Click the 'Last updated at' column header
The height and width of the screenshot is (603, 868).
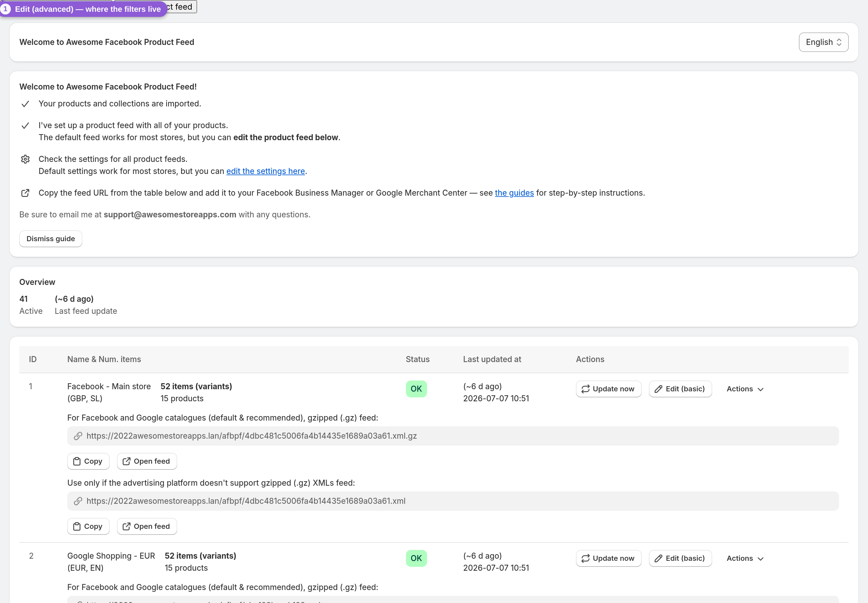(x=492, y=359)
